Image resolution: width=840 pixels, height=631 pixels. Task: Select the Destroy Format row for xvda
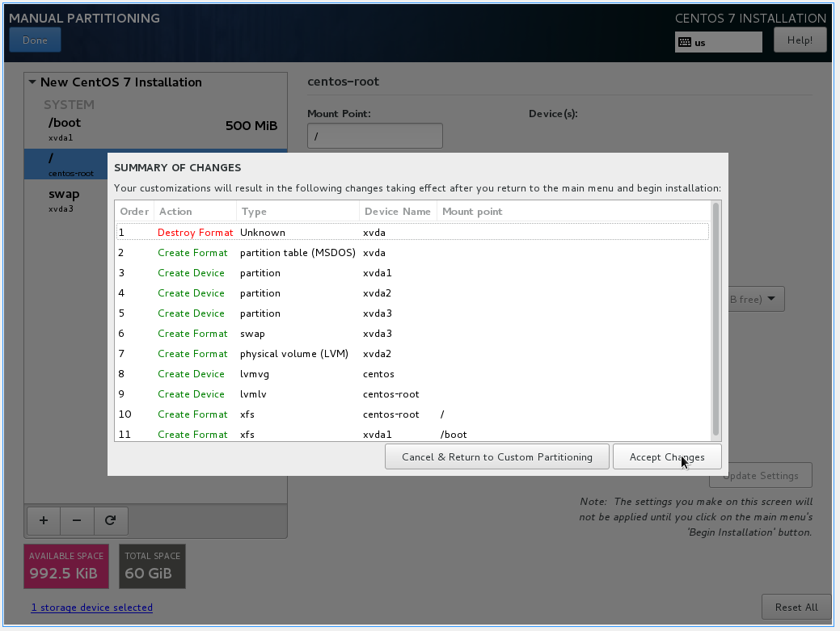(412, 232)
